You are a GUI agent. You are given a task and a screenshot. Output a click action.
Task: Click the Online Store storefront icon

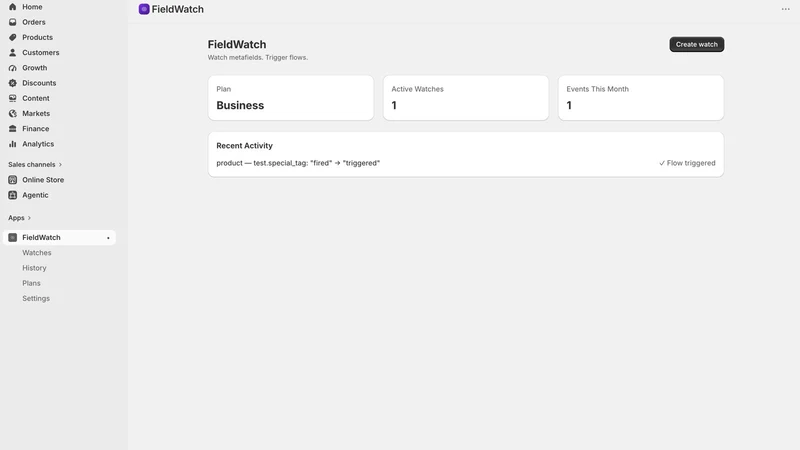pyautogui.click(x=13, y=180)
